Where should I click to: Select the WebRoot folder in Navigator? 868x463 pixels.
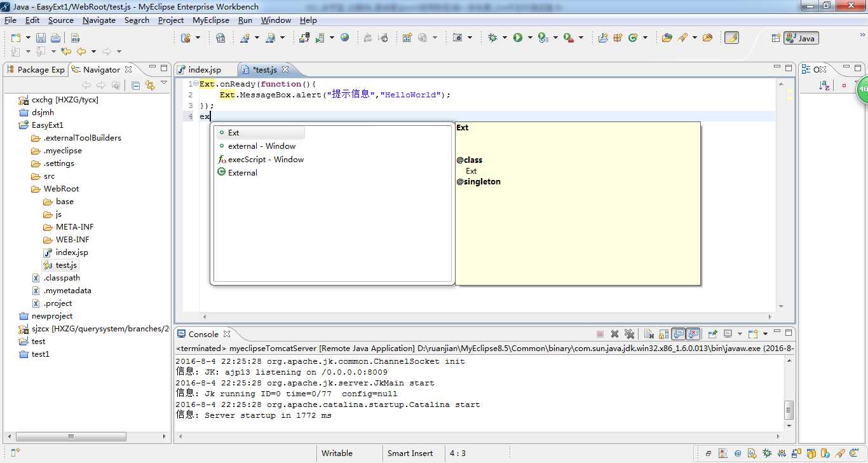point(61,189)
